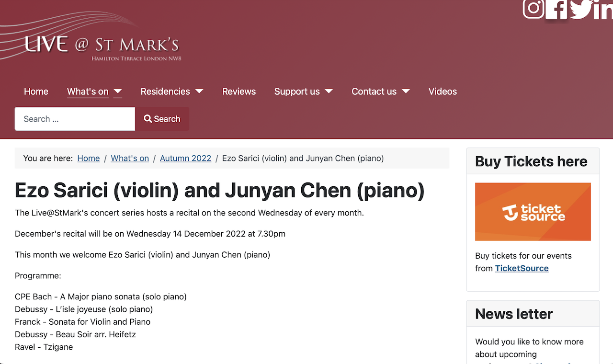Expand the Support us dropdown arrow
Screen dimensions: 613x364
coord(329,91)
